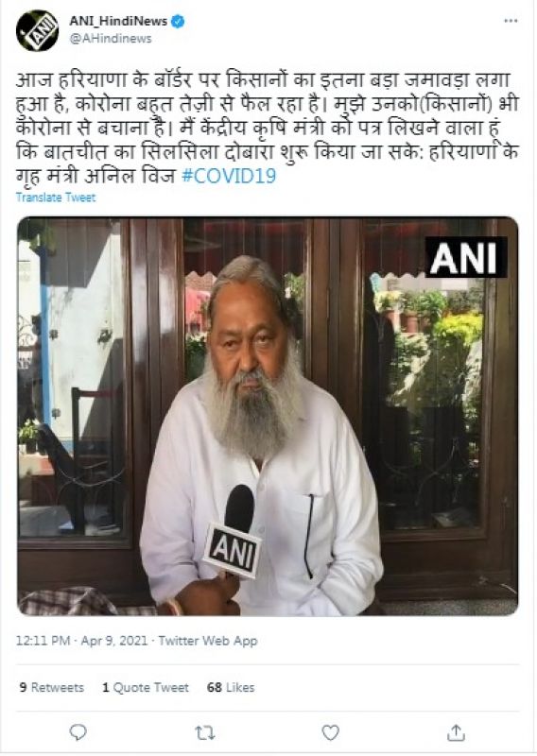Viewport: 537px width, 756px height.
Task: Click the Hindi tweet text body
Action: click(x=268, y=128)
